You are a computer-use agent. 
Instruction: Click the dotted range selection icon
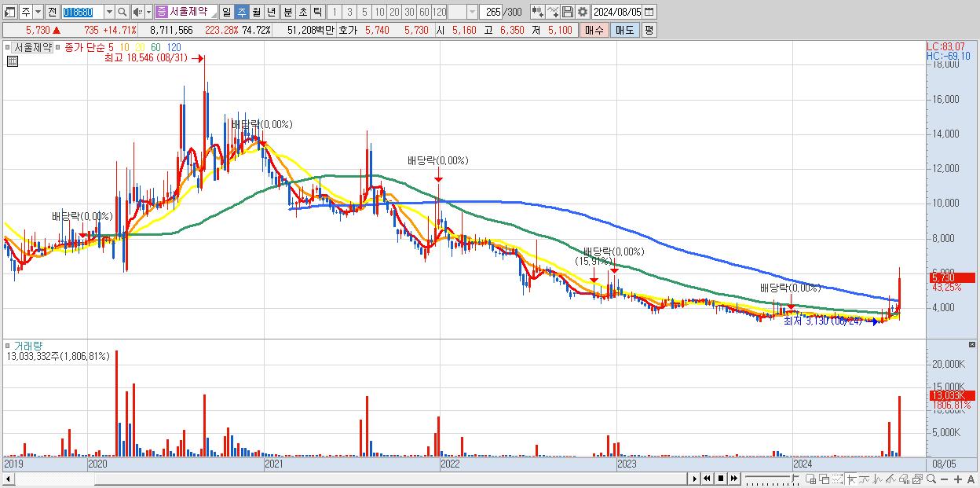click(x=838, y=479)
